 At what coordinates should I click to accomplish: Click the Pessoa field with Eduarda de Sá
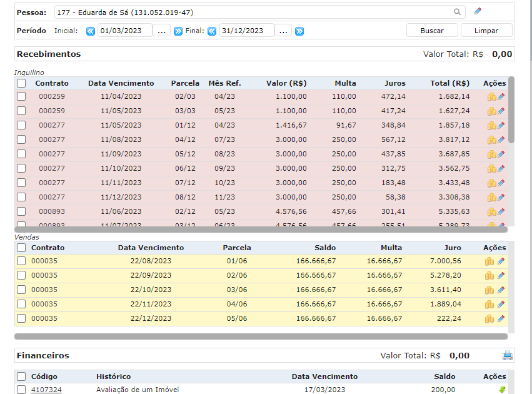click(x=260, y=13)
